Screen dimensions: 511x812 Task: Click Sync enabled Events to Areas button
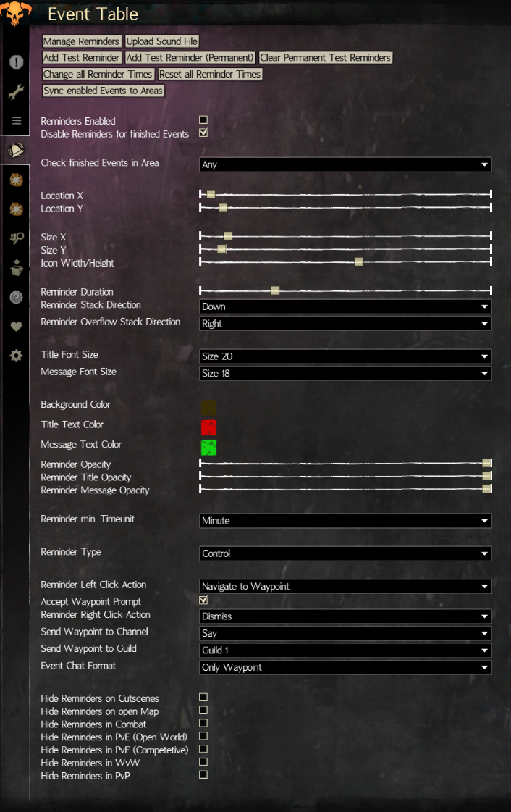(x=103, y=91)
